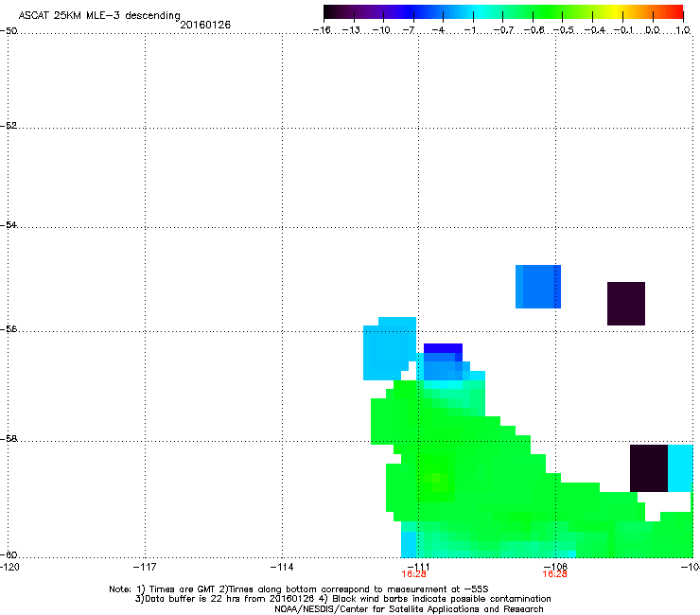Select the colorbar tick label -0.5
Image resolution: width=700 pixels, height=615 pixels.
pyautogui.click(x=564, y=30)
